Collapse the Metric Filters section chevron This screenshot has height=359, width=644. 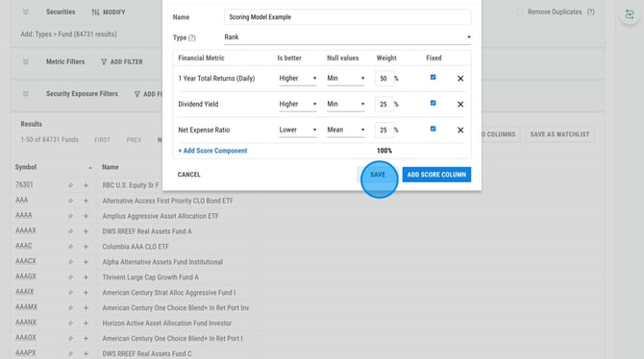pos(25,61)
